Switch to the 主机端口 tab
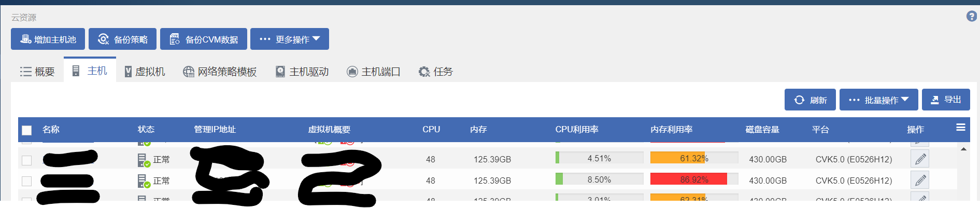This screenshot has width=980, height=208. 373,72
